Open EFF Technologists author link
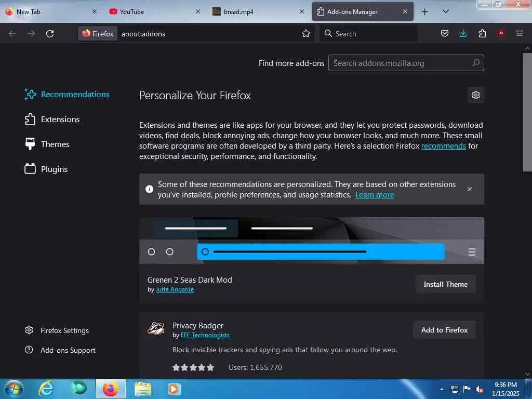This screenshot has width=532, height=399. coord(205,335)
